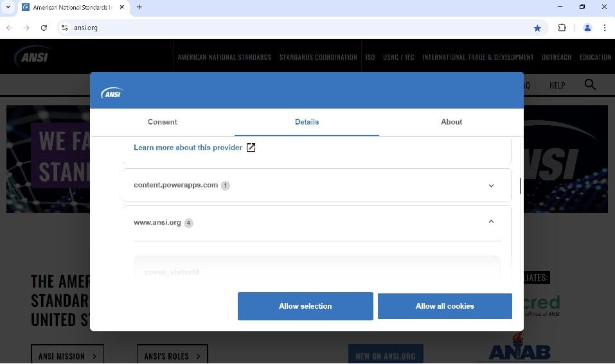Click the ANSI's Roles button
Image resolution: width=615 pixels, height=364 pixels.
(x=172, y=355)
